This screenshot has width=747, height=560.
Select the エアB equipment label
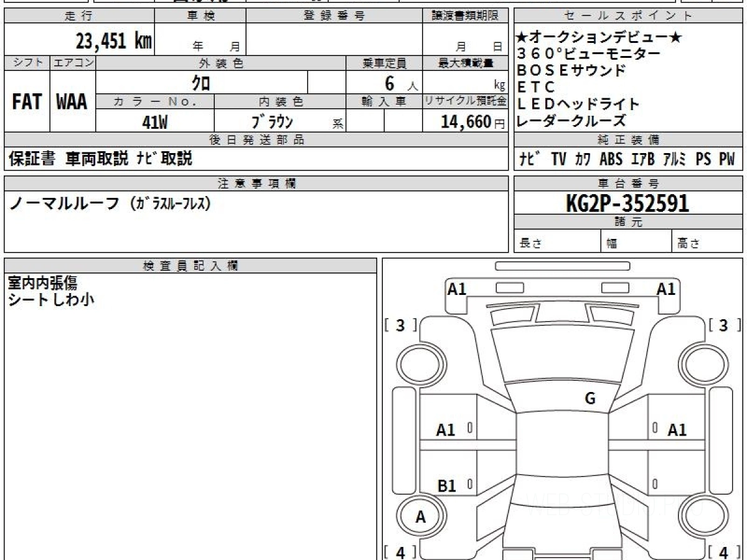(x=642, y=159)
